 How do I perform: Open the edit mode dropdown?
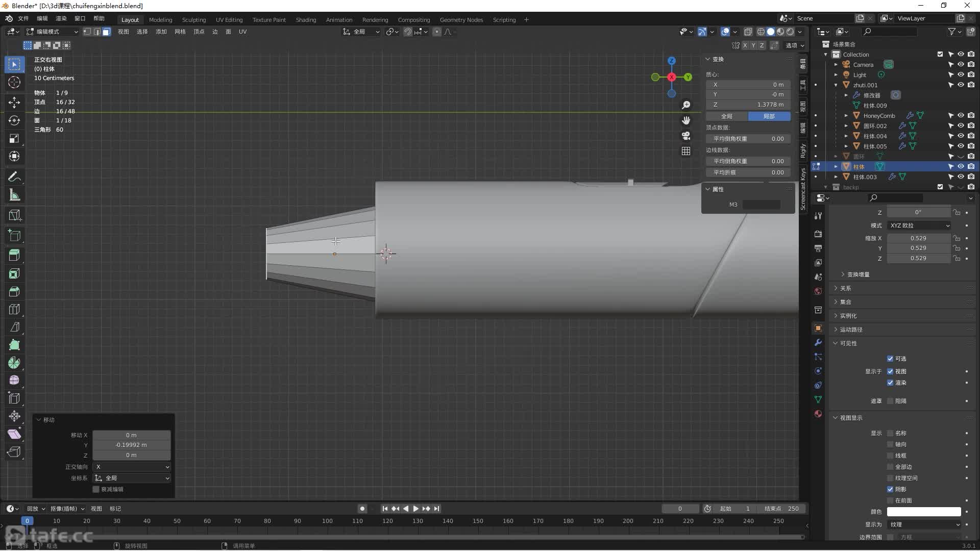[x=52, y=32]
